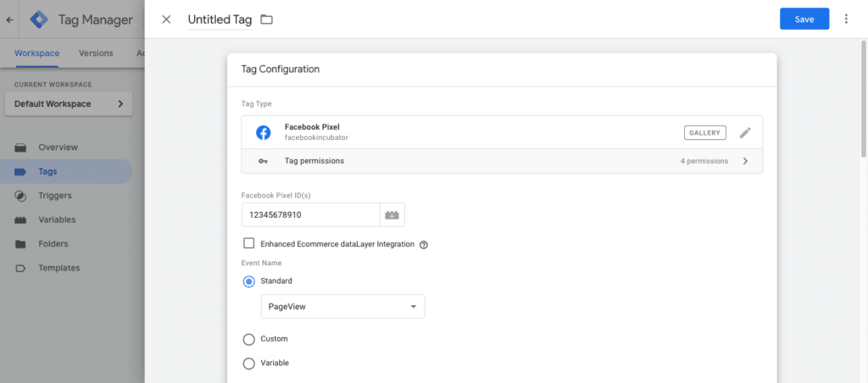Edit tag type with the pencil icon
868x383 pixels.
coord(746,133)
